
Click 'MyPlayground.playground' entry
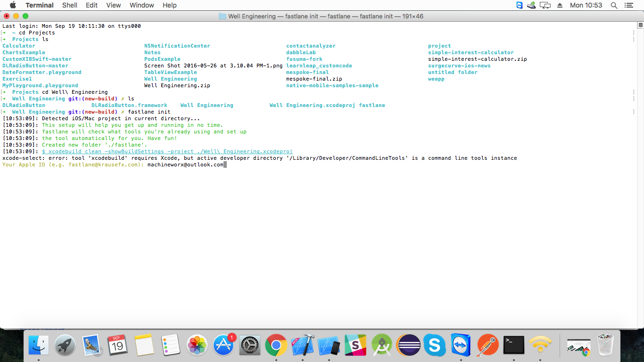pos(41,86)
